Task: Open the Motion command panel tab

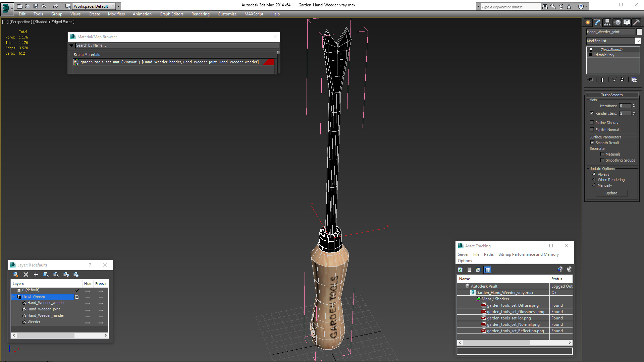Action: [x=617, y=22]
